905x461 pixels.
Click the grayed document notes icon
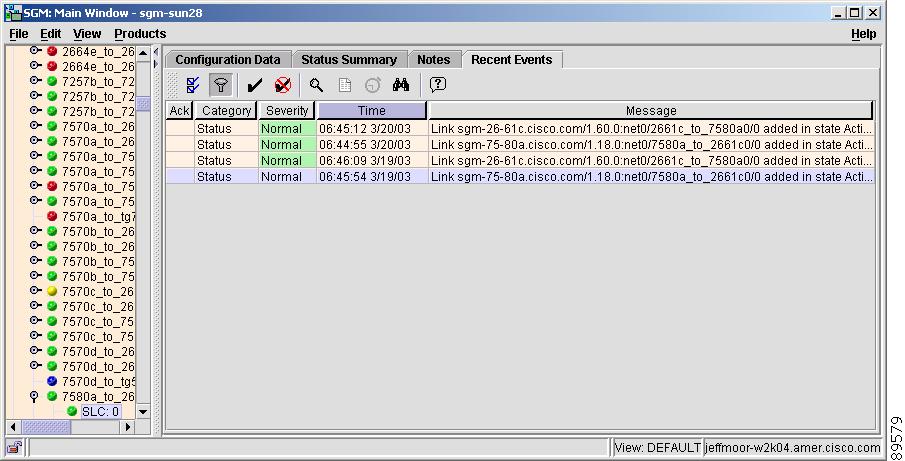click(345, 85)
